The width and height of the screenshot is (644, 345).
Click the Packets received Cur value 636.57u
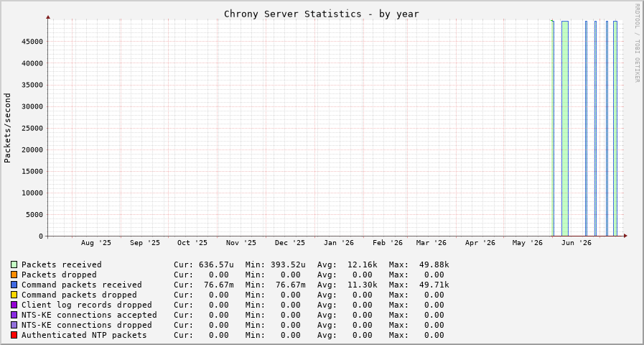[x=216, y=264]
